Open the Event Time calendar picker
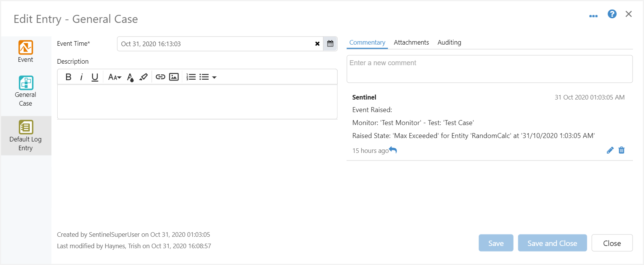 click(x=330, y=44)
